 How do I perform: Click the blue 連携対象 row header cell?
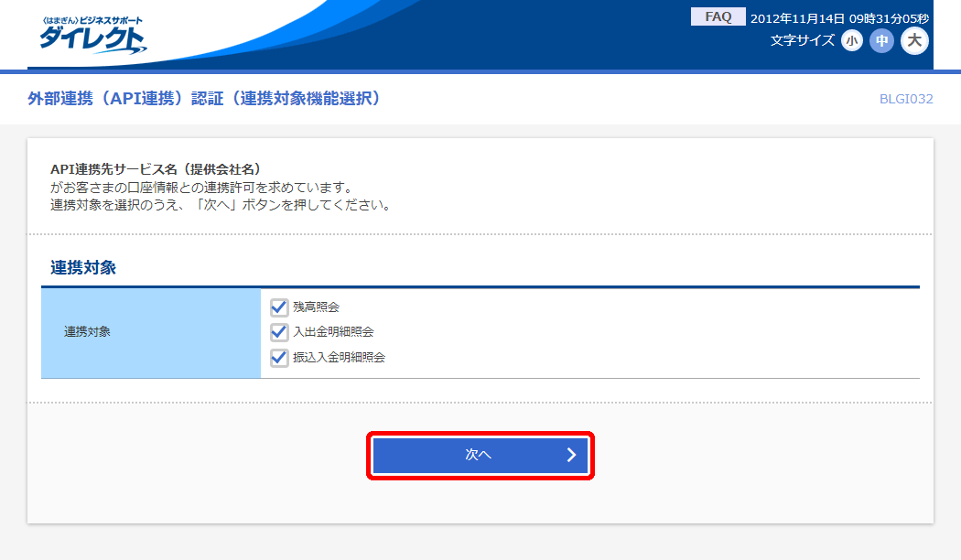[151, 332]
